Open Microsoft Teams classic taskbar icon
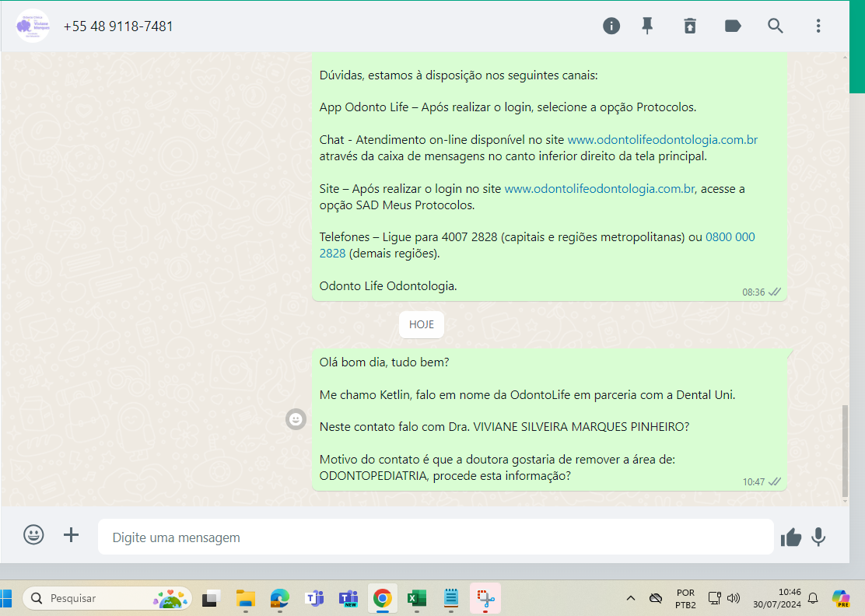Image resolution: width=865 pixels, height=616 pixels. (314, 598)
